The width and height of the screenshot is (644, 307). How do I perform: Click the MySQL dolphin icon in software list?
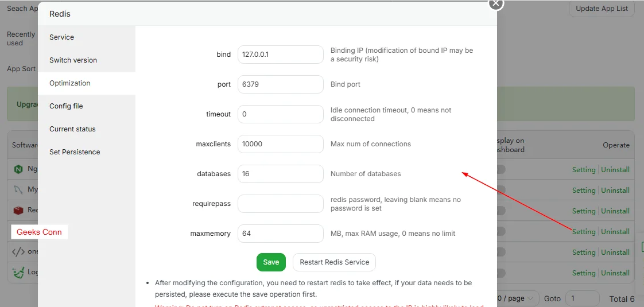click(18, 189)
